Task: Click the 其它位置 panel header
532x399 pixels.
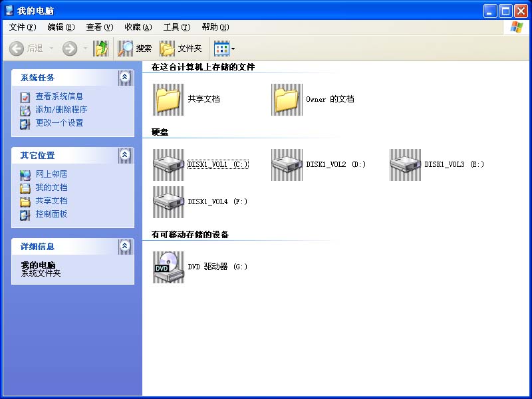Action: (x=72, y=156)
